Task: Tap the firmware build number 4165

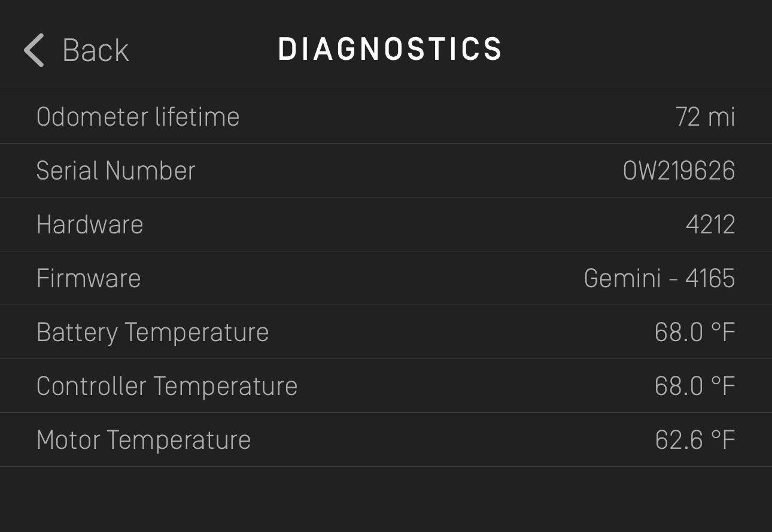Action: pyautogui.click(x=710, y=278)
